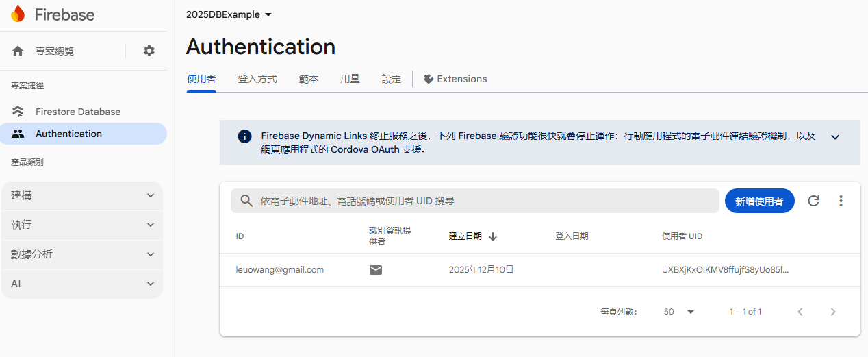Screen dimensions: 868x357
Task: Click the 登入日期 column header
Action: click(572, 236)
